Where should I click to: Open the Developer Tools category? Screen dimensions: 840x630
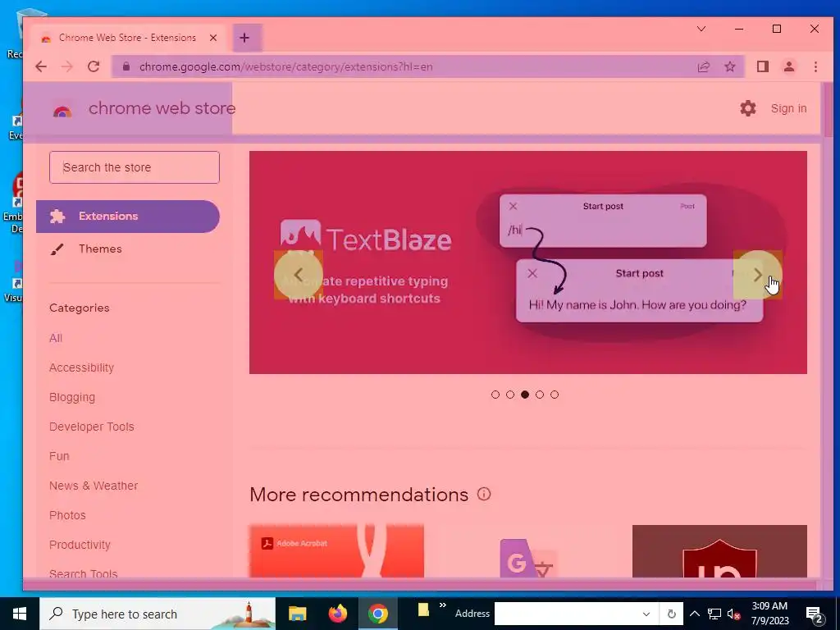[x=92, y=427]
